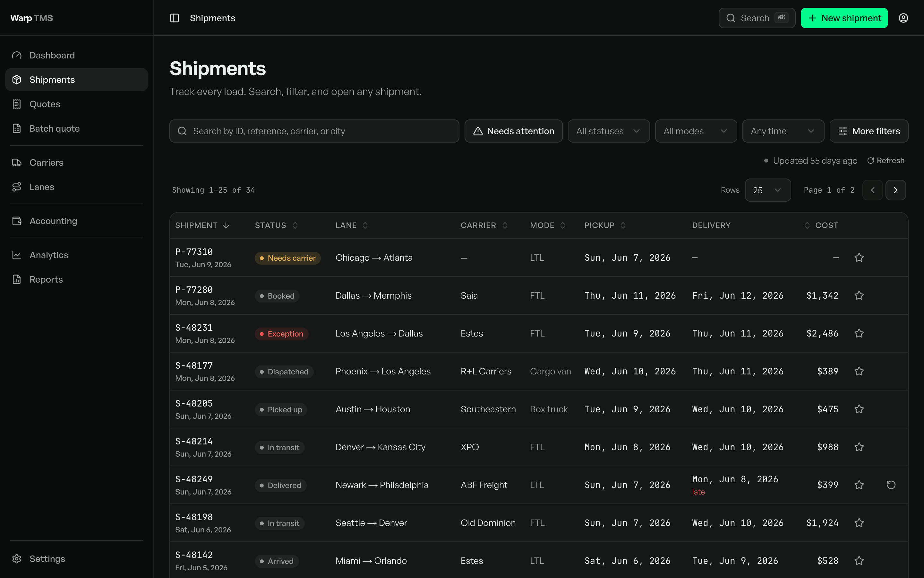Click the reopen icon on S-48249 row
Screen dimensions: 924x578
(x=891, y=485)
